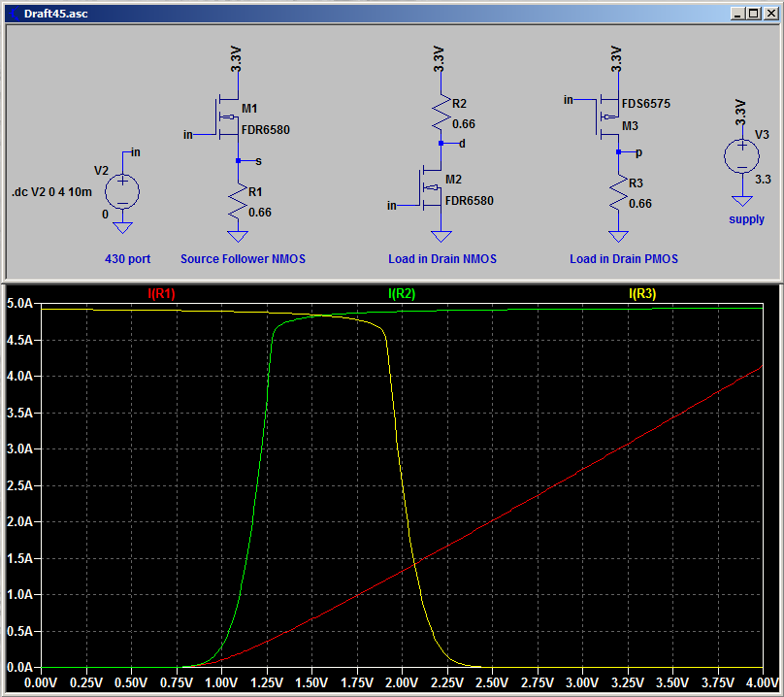The width and height of the screenshot is (784, 697).
Task: Click the FDR6580 model name beside M2
Action: click(469, 201)
